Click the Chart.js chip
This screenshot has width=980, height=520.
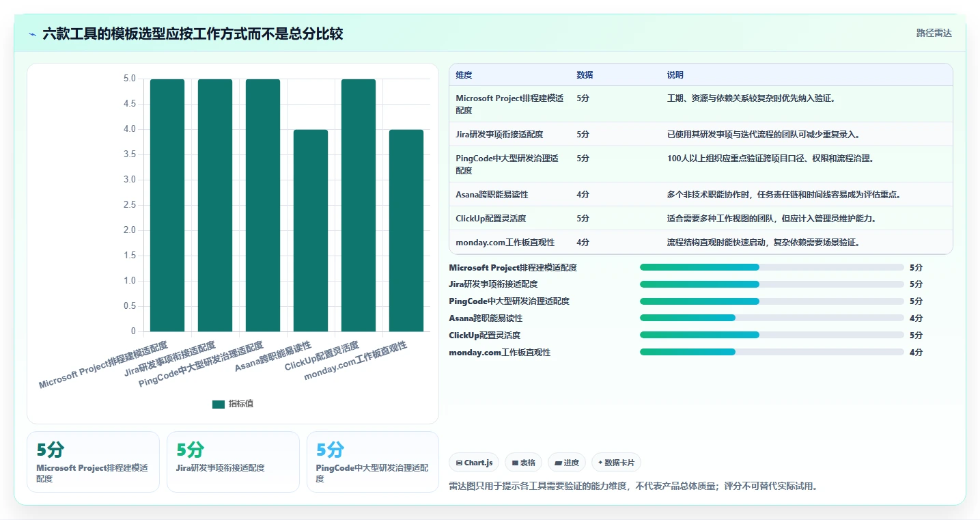474,463
